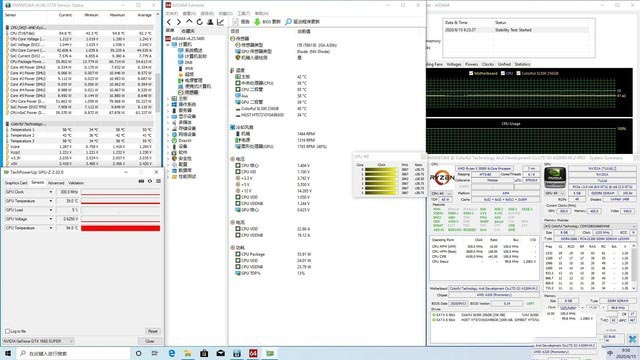Click the Cortana circle icon on taskbar

coord(138,353)
